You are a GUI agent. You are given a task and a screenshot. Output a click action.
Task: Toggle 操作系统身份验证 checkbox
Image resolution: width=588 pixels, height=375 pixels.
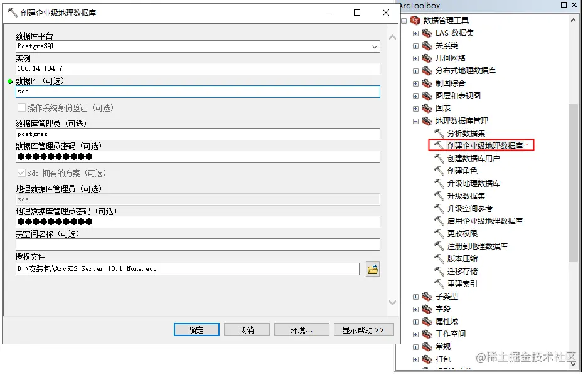(x=22, y=108)
